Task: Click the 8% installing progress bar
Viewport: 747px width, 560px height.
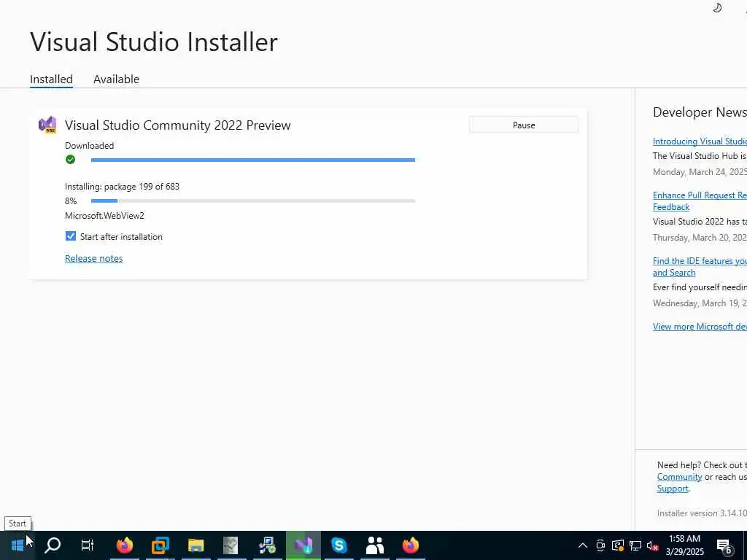Action: point(253,201)
